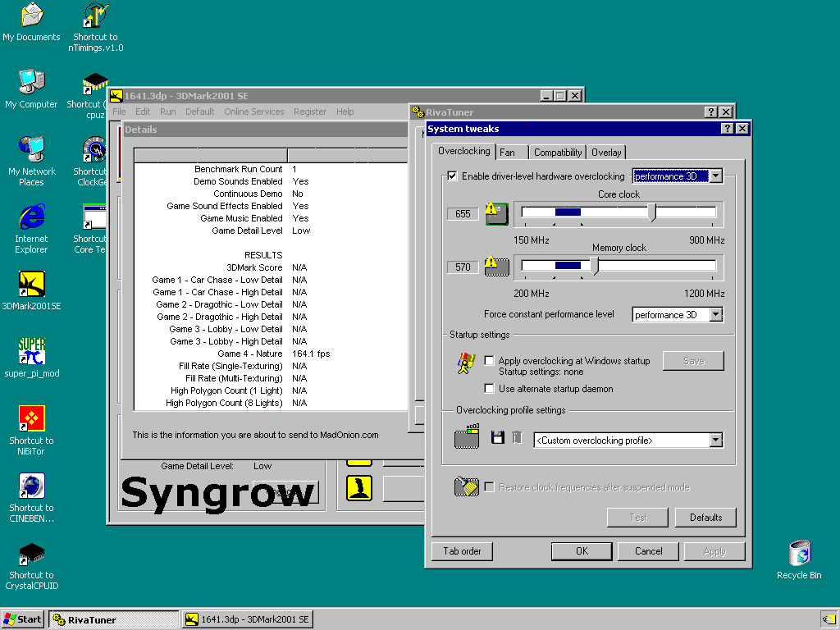Click System tweaks context help question button
This screenshot has width=840, height=630.
coord(727,129)
